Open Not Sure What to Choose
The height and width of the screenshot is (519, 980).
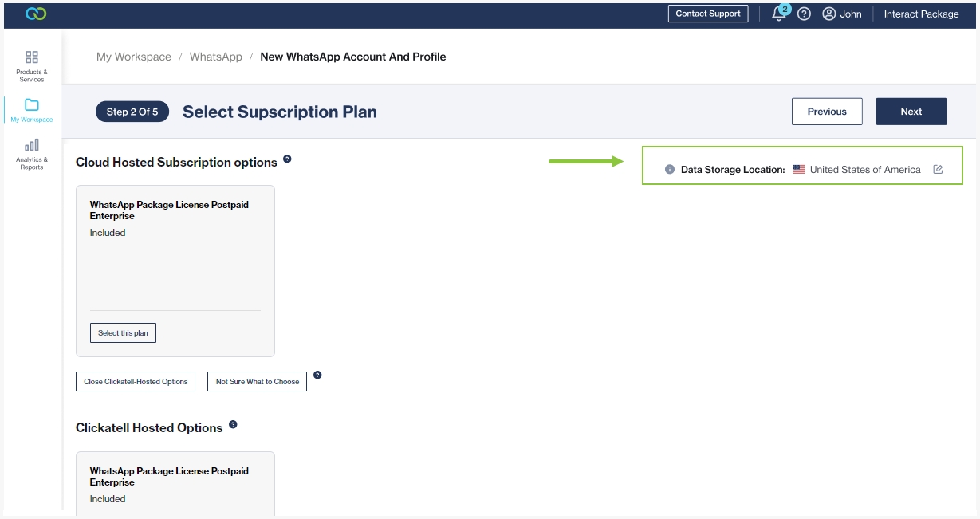(257, 382)
